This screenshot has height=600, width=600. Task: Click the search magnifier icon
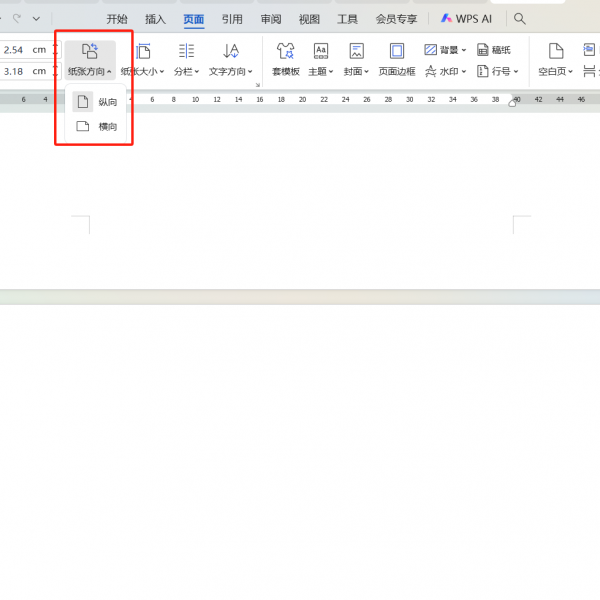[x=519, y=18]
